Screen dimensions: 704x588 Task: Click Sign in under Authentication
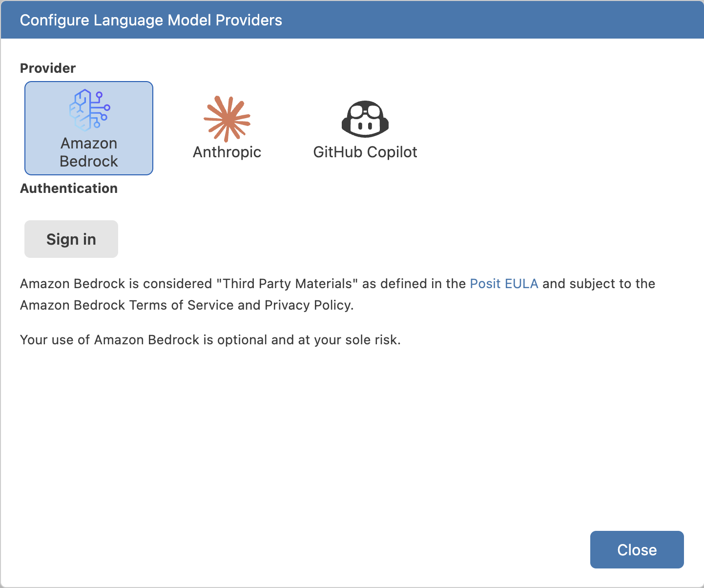click(x=71, y=239)
